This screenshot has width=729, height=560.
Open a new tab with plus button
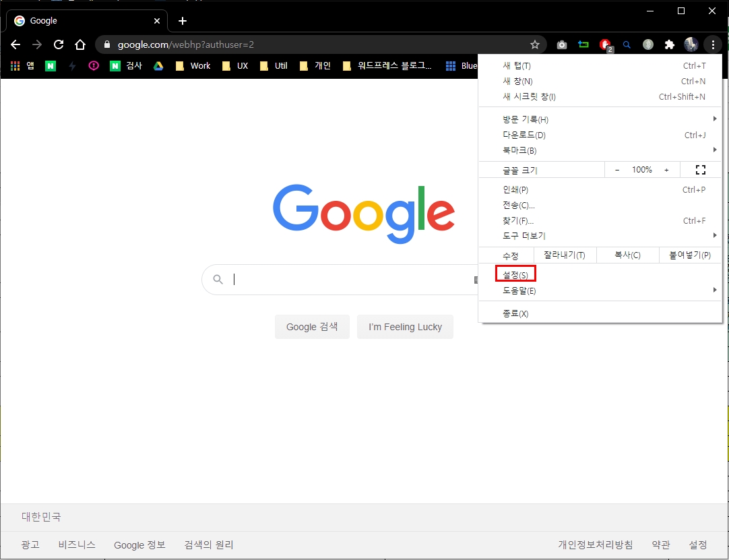(183, 21)
